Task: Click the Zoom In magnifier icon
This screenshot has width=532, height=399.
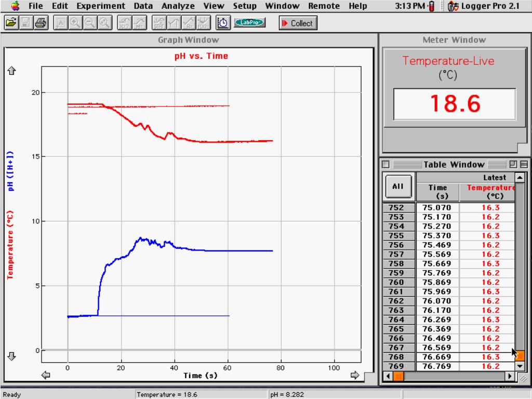Action: 75,23
